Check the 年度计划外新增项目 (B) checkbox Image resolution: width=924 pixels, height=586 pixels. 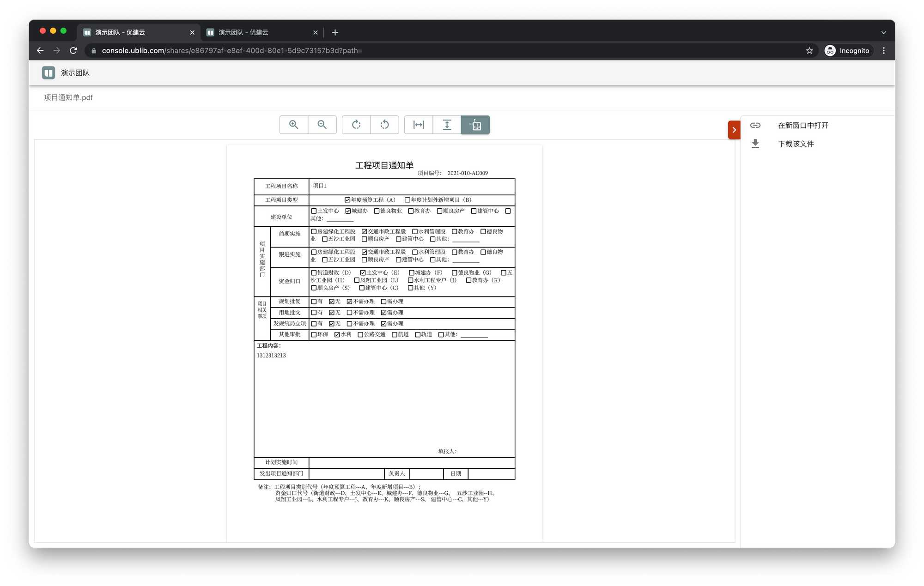[x=407, y=200]
